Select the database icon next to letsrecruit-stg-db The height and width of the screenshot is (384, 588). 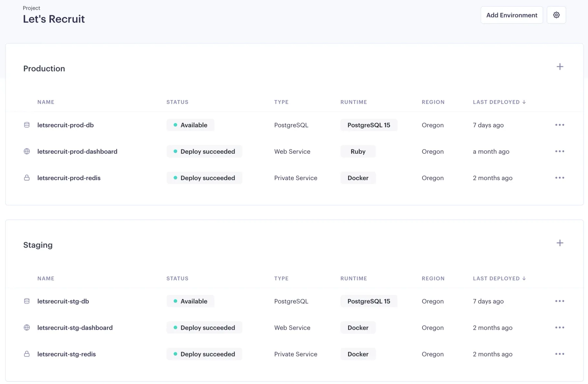(x=27, y=301)
